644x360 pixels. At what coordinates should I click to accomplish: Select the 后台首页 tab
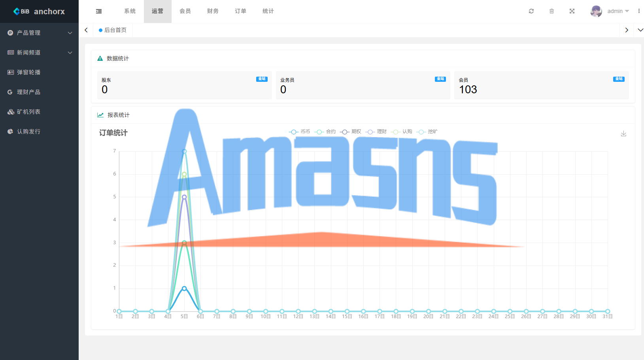click(x=113, y=30)
